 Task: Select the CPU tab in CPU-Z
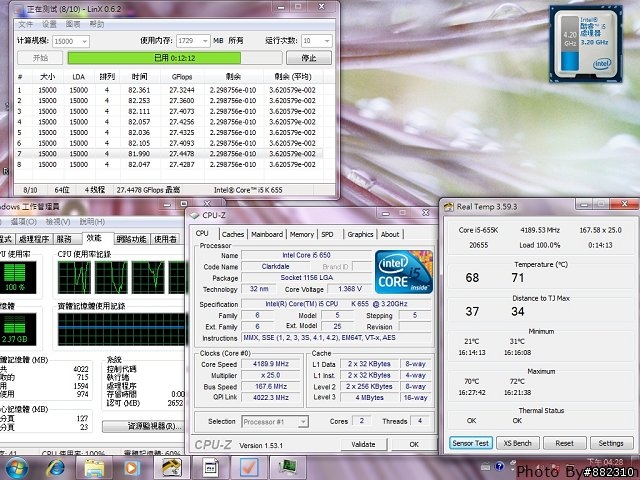tap(202, 233)
